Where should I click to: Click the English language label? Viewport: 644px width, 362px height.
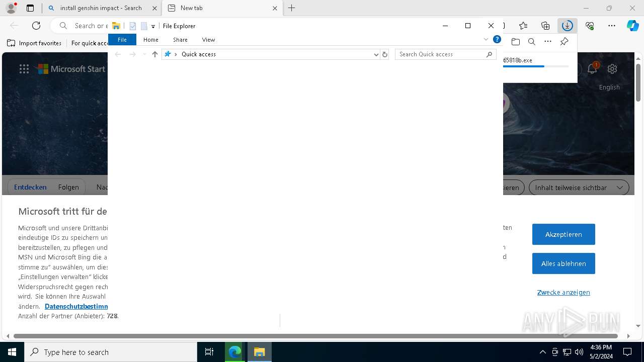click(x=609, y=87)
